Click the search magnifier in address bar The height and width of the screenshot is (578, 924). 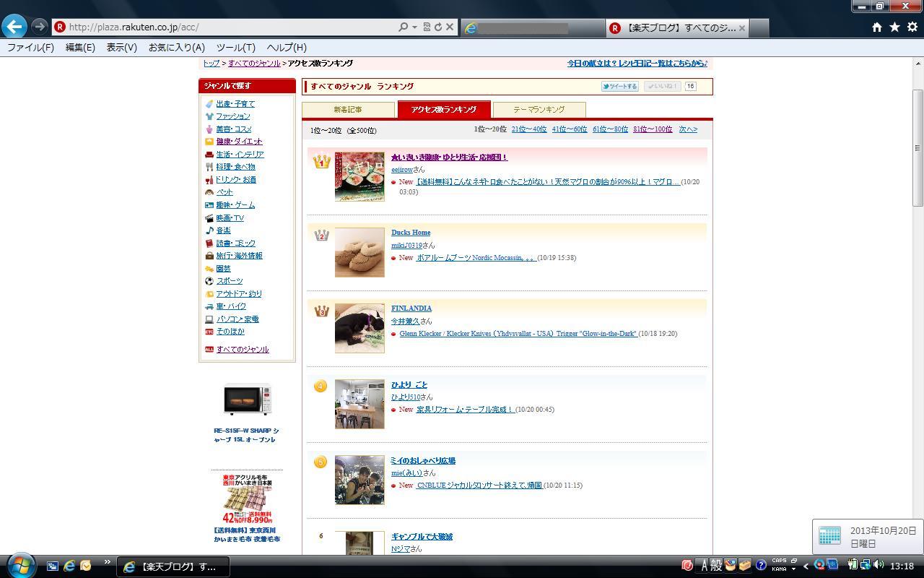click(x=403, y=27)
